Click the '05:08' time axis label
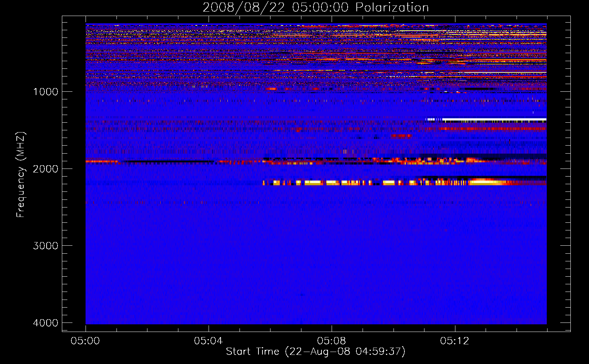The width and height of the screenshot is (589, 364). [x=331, y=341]
